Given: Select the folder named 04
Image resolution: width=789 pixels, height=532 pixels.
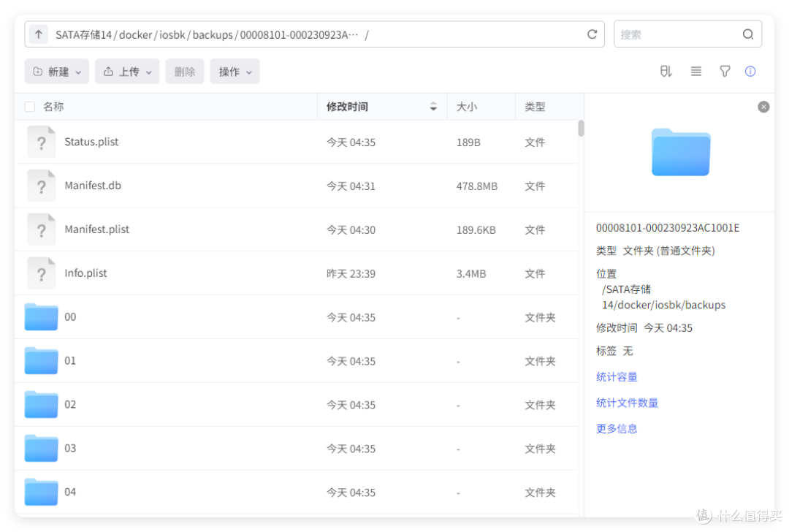Looking at the screenshot, I should [x=70, y=492].
